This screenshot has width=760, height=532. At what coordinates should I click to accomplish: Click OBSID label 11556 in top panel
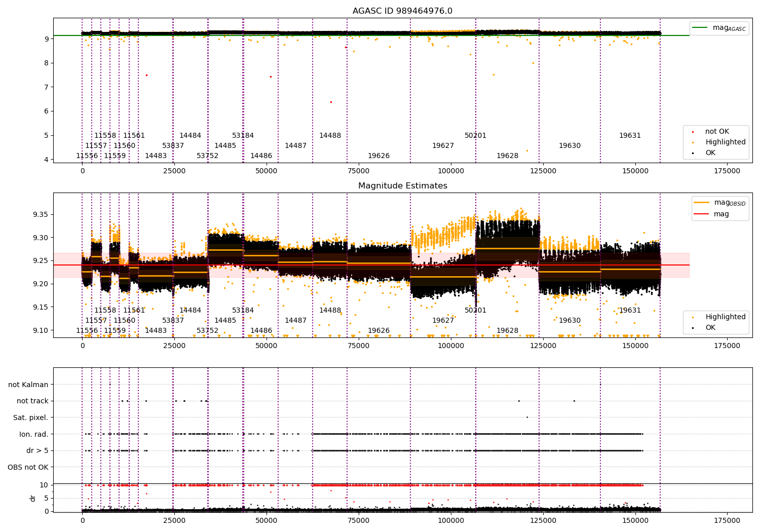[87, 156]
